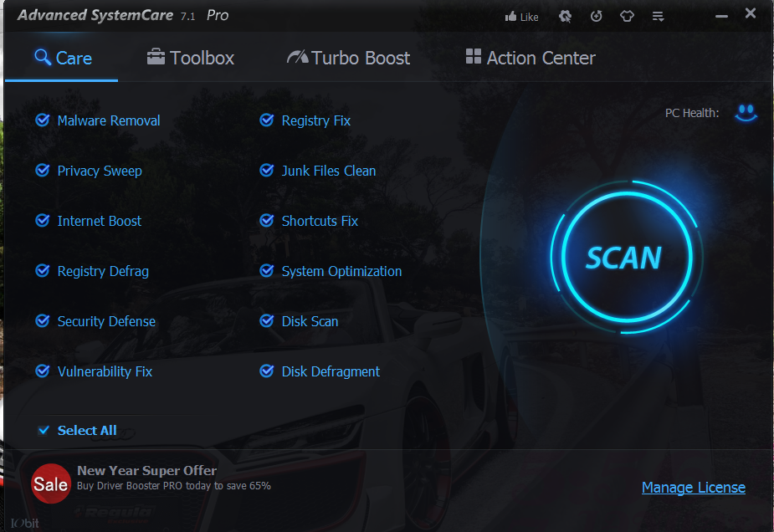Open the Manage License link
Screen dimensions: 774x532
click(694, 488)
